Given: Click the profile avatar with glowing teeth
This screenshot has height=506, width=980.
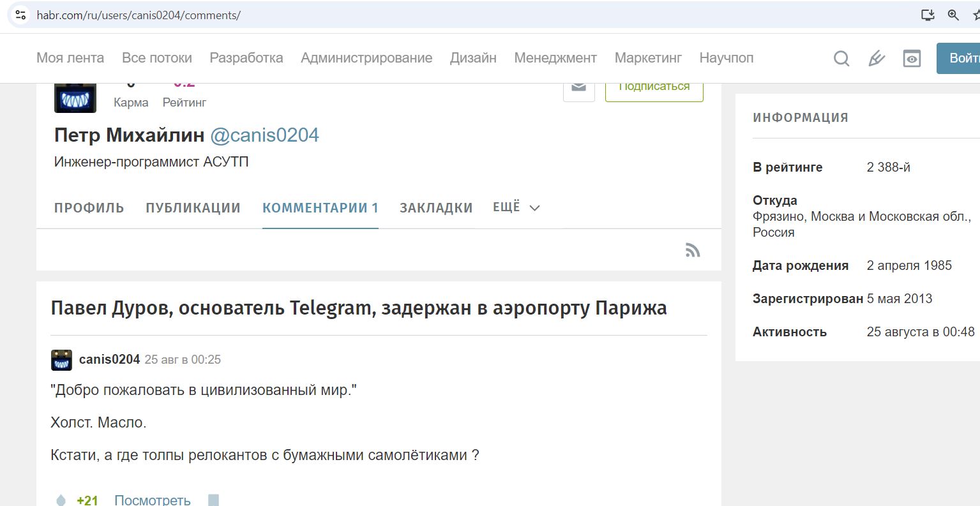Looking at the screenshot, I should [x=75, y=98].
